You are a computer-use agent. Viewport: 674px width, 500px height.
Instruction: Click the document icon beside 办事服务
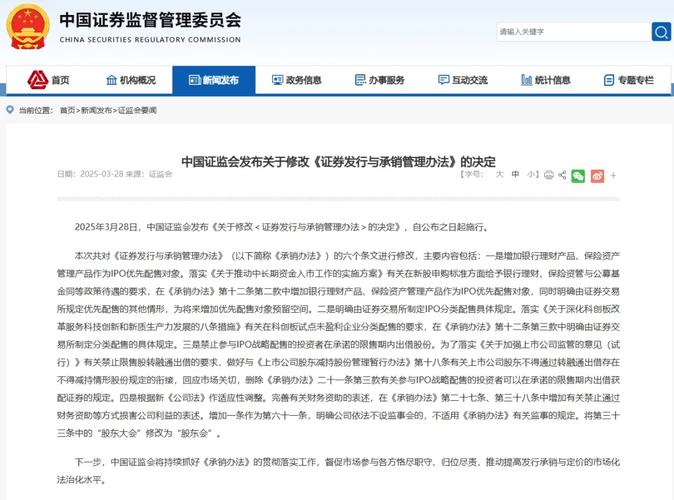(x=360, y=80)
